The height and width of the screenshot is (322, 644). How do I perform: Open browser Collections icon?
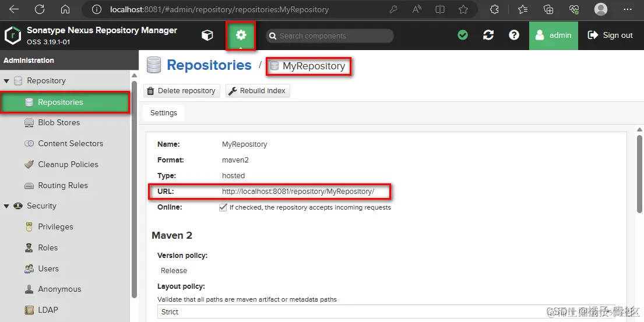(x=548, y=9)
